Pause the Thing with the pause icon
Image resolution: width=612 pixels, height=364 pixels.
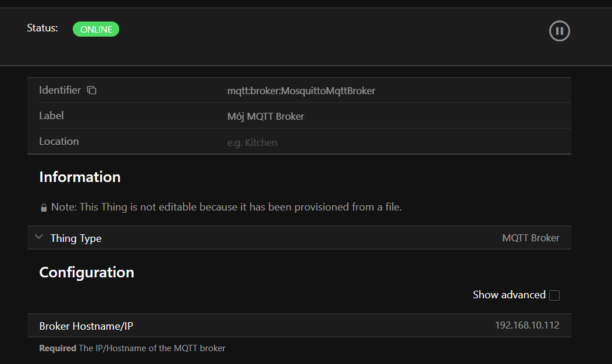tap(559, 31)
